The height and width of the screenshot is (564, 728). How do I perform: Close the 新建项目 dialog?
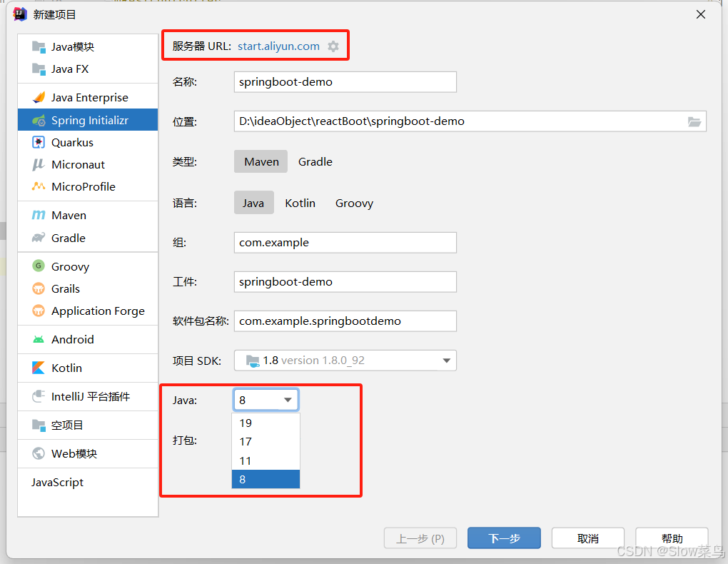(701, 14)
